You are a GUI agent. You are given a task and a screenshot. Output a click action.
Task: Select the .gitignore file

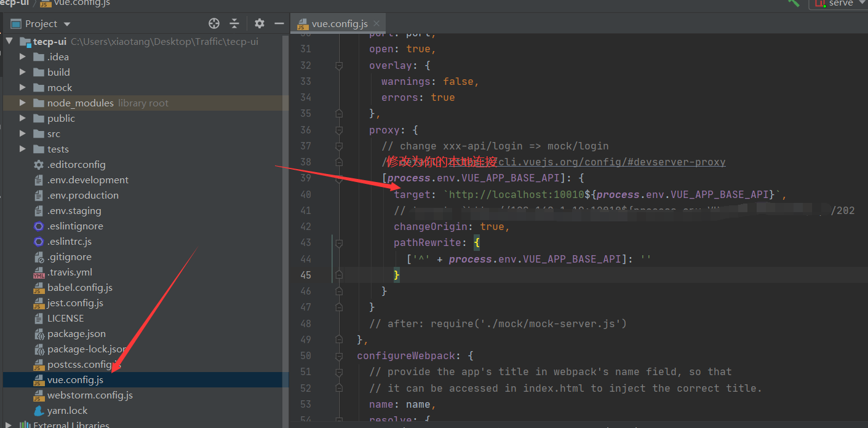[x=70, y=256]
